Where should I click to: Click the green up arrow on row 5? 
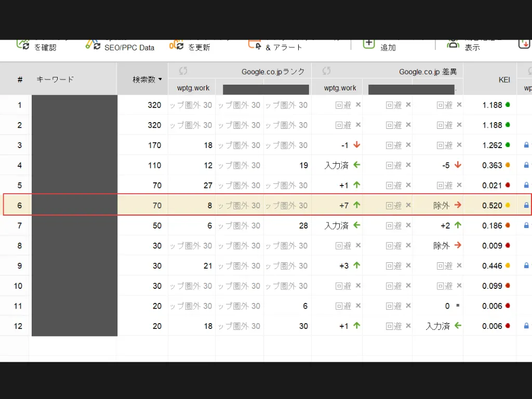pos(357,185)
